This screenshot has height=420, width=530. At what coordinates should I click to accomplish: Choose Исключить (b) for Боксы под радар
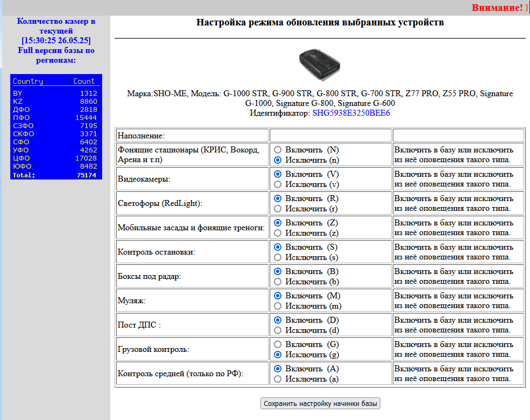278,282
